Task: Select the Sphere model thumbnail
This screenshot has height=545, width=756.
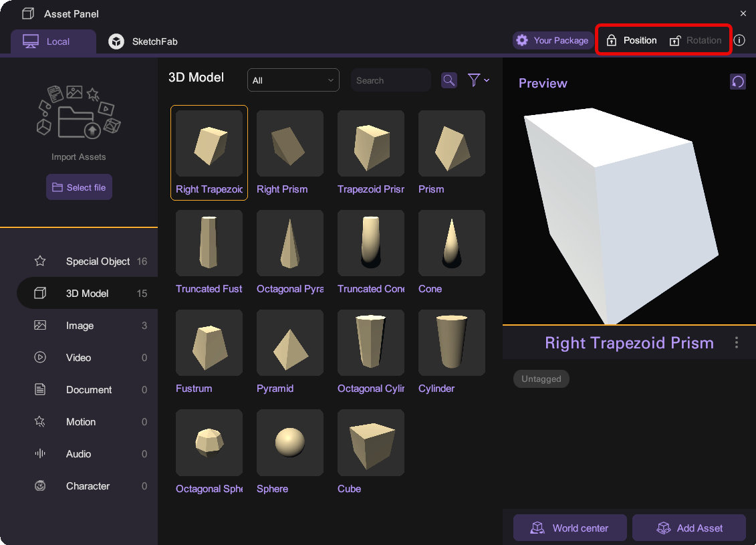Action: pos(290,443)
